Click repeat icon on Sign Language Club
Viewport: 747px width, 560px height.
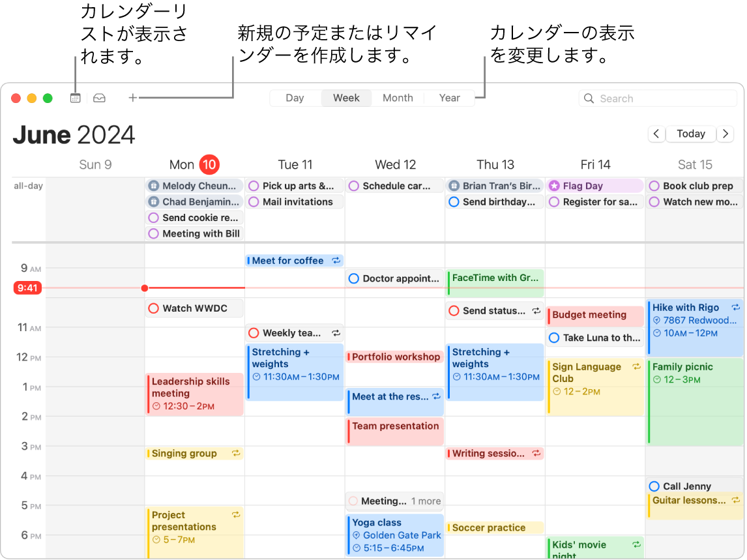pyautogui.click(x=636, y=366)
